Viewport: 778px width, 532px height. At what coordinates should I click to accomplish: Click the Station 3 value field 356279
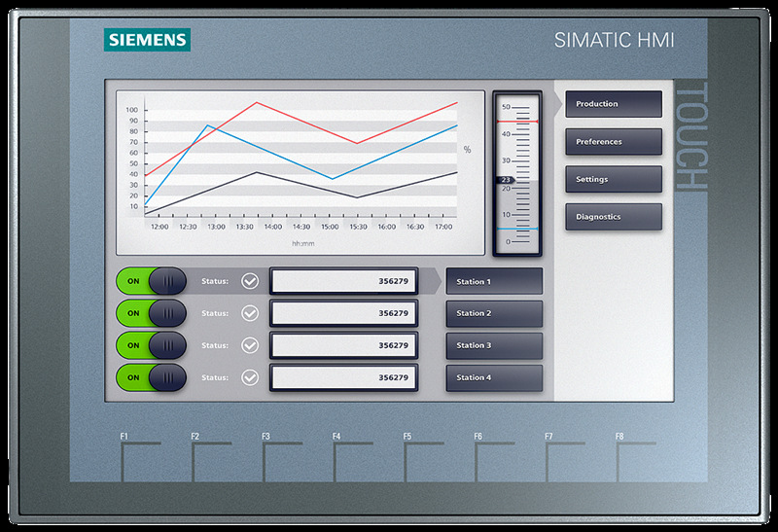pos(344,345)
